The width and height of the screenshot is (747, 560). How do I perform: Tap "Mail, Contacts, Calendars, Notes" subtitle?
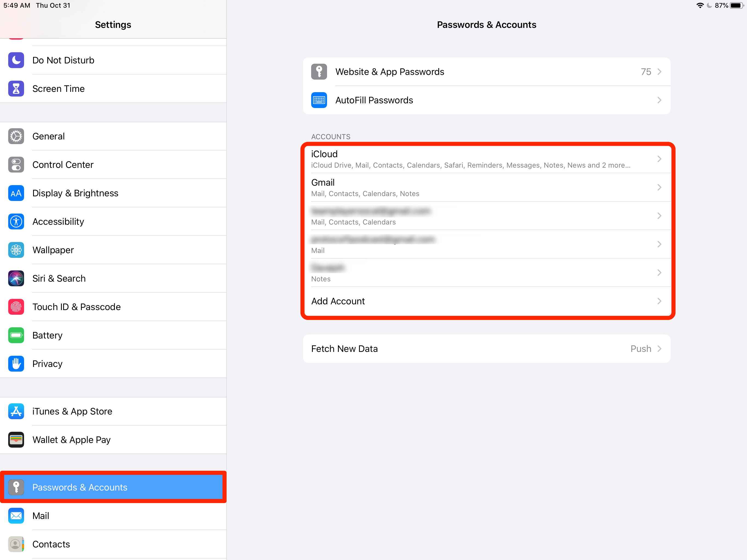[365, 194]
